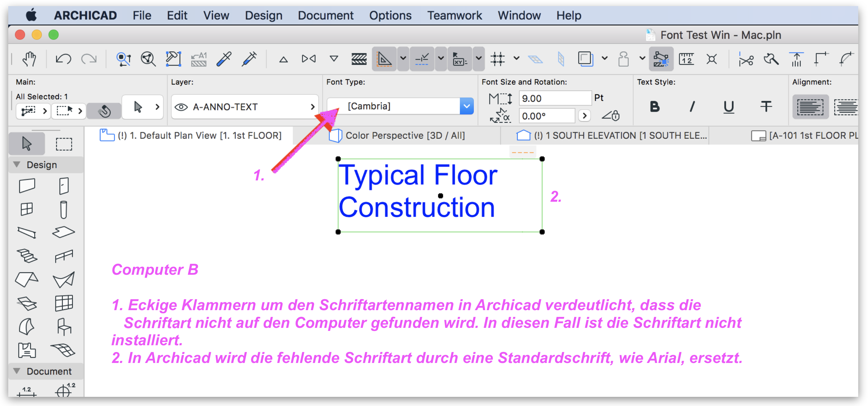Click the font size 9.00 field
Viewport: 868px width, 406px height.
point(555,98)
